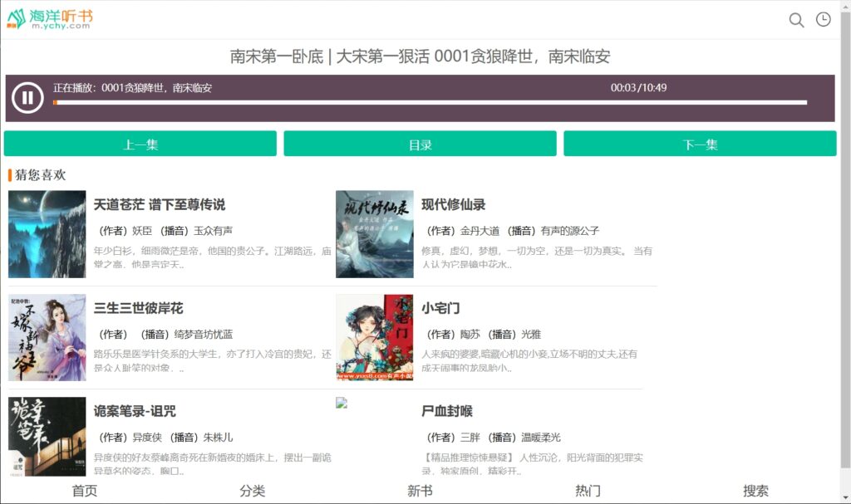Open the 分类 section
Screen dimensions: 851x504
(x=253, y=491)
